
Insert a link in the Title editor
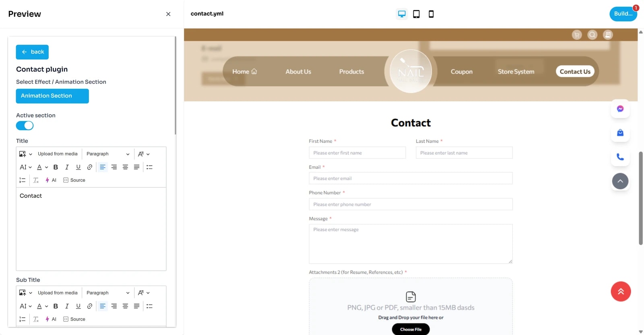coord(89,167)
